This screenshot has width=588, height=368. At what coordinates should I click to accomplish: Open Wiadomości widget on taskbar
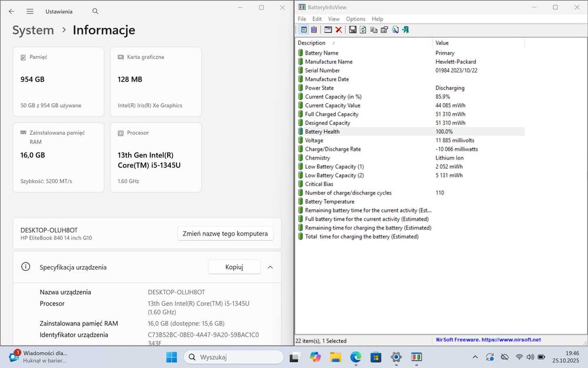click(38, 357)
